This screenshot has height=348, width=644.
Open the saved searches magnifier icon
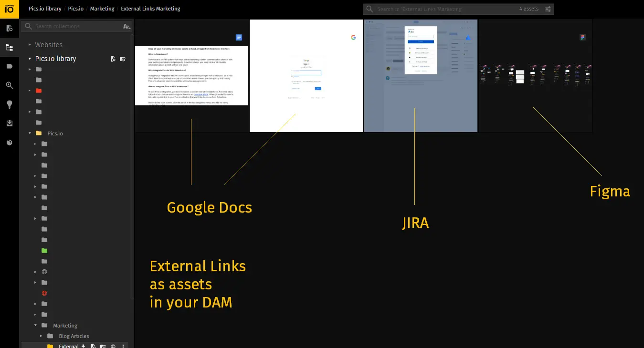tap(9, 85)
